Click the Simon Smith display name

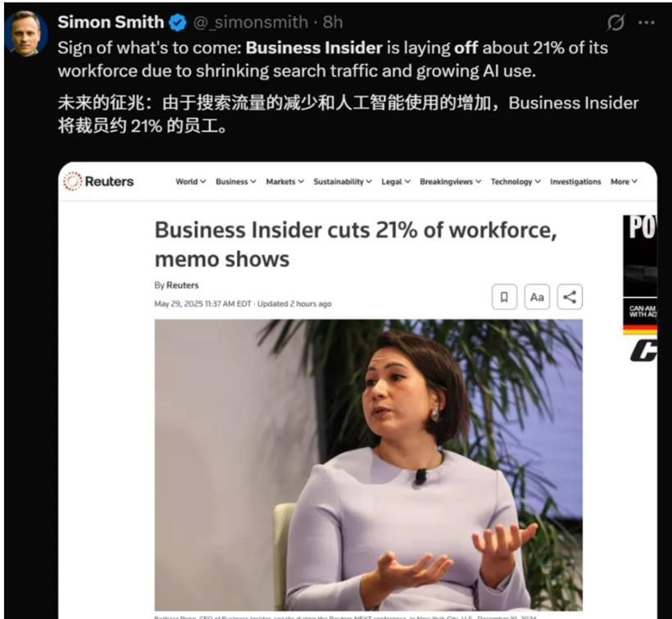[111, 22]
